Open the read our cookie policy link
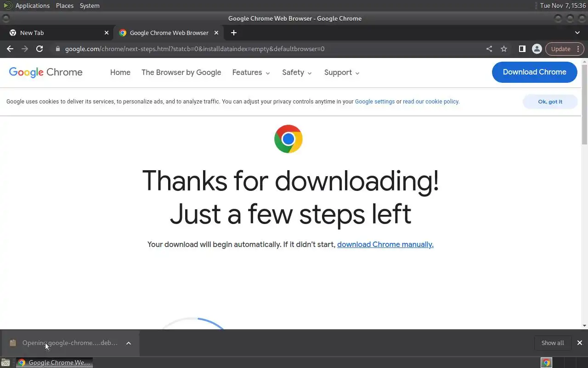The height and width of the screenshot is (368, 588). 431,102
